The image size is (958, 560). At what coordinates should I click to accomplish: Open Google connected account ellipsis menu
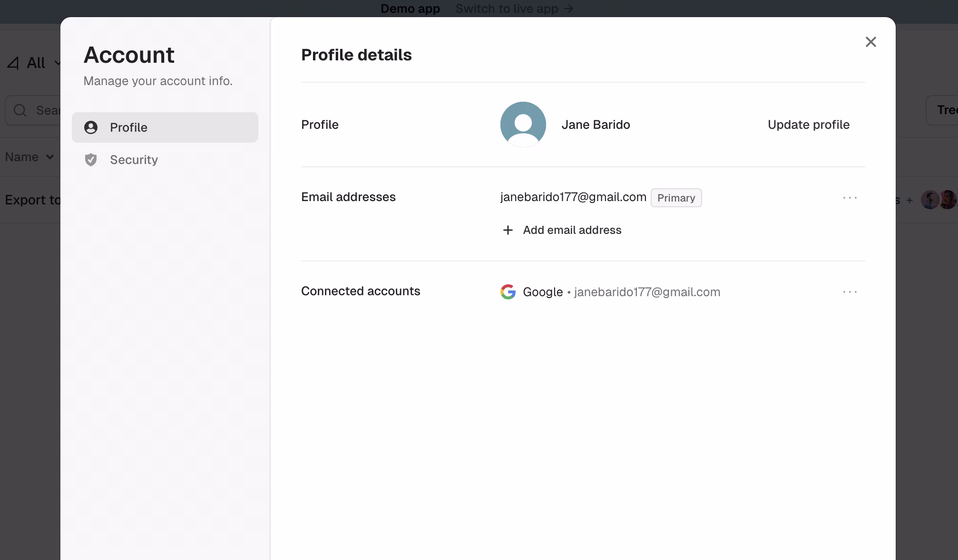[850, 292]
